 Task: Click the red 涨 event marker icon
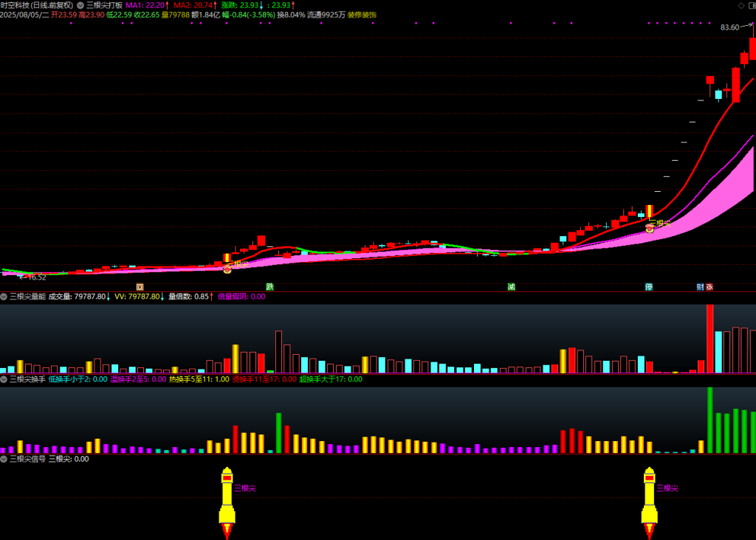point(709,286)
